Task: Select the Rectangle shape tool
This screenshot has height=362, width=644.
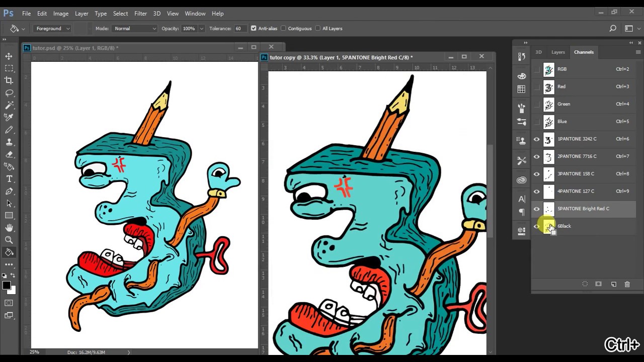Action: click(x=9, y=215)
